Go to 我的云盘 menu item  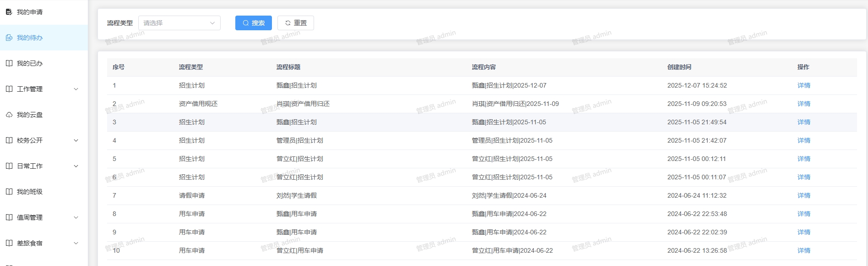[x=30, y=115]
